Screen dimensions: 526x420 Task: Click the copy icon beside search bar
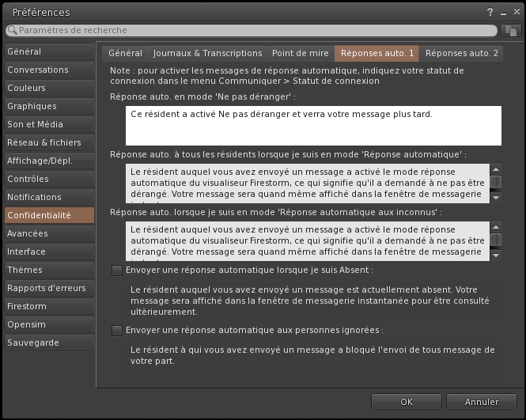(x=512, y=31)
